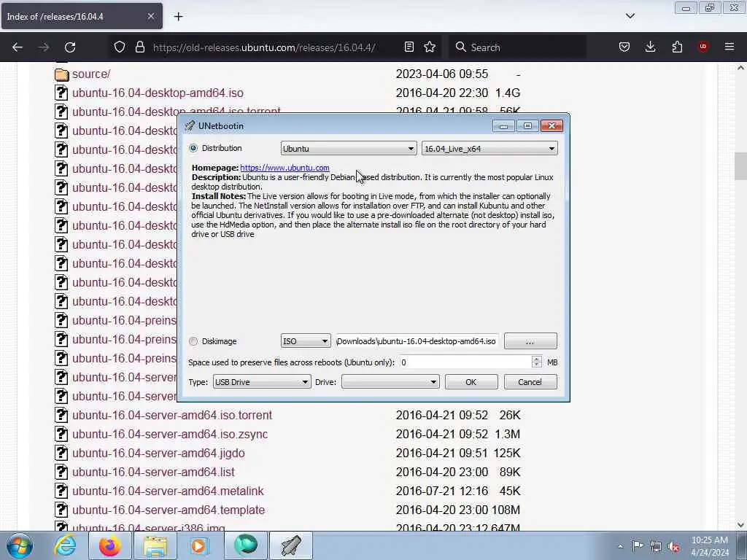This screenshot has height=560, width=747.
Task: Click file icon beside ubuntu-16.04-desktop-amd64.iso
Action: tap(61, 93)
